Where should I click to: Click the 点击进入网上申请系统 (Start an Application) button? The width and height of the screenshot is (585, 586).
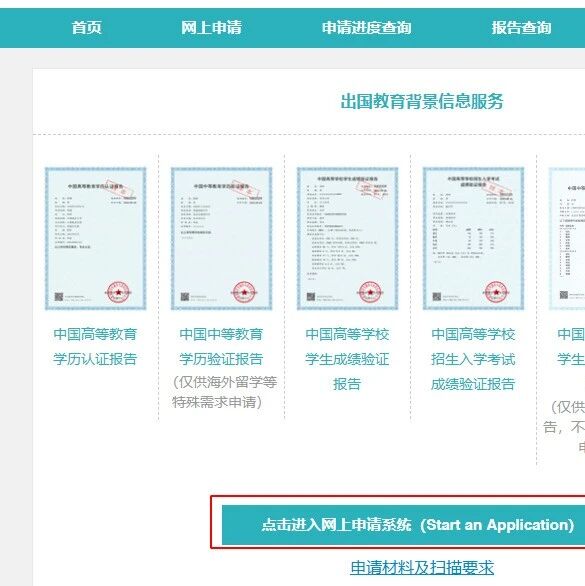pos(404,525)
